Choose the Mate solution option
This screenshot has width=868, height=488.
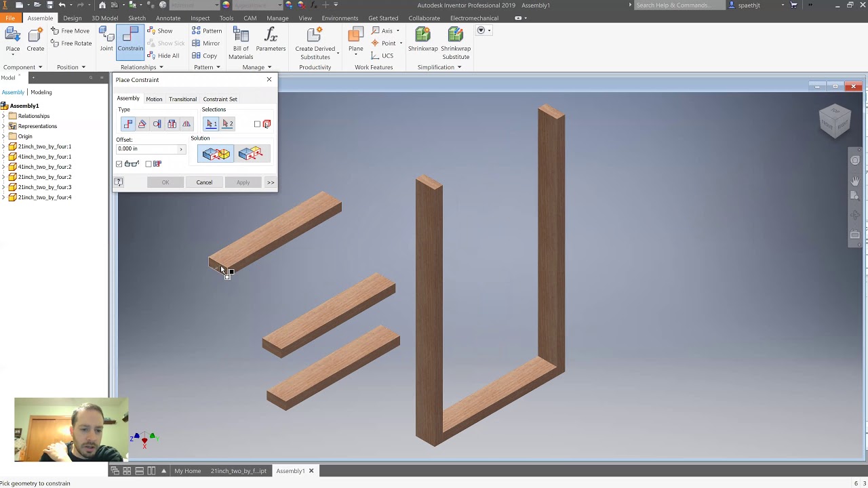[x=216, y=154]
